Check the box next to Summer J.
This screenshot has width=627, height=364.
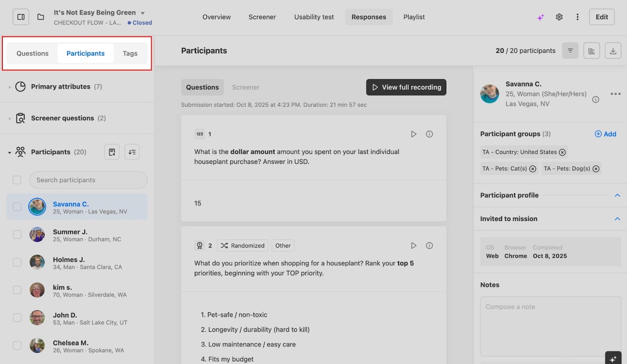click(x=17, y=234)
